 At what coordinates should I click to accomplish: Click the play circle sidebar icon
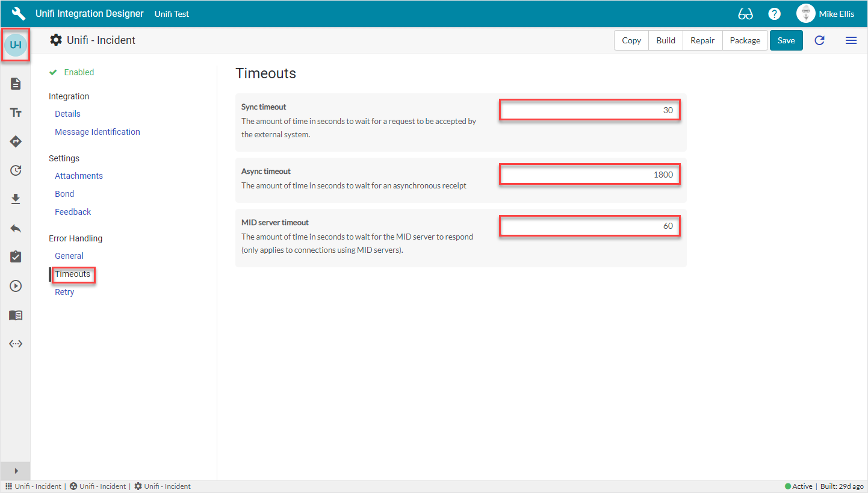click(x=16, y=286)
